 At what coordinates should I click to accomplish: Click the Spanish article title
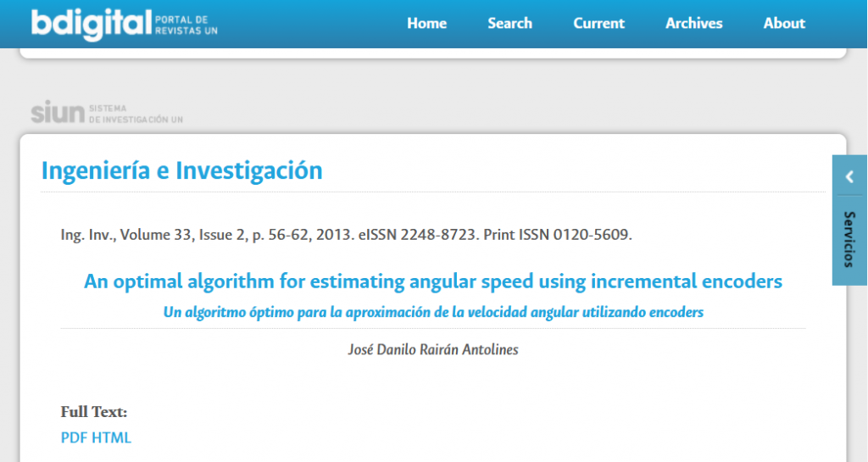click(x=432, y=312)
